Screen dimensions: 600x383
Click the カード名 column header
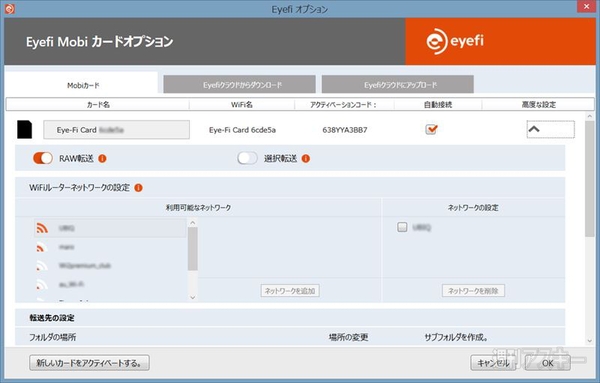pos(98,104)
